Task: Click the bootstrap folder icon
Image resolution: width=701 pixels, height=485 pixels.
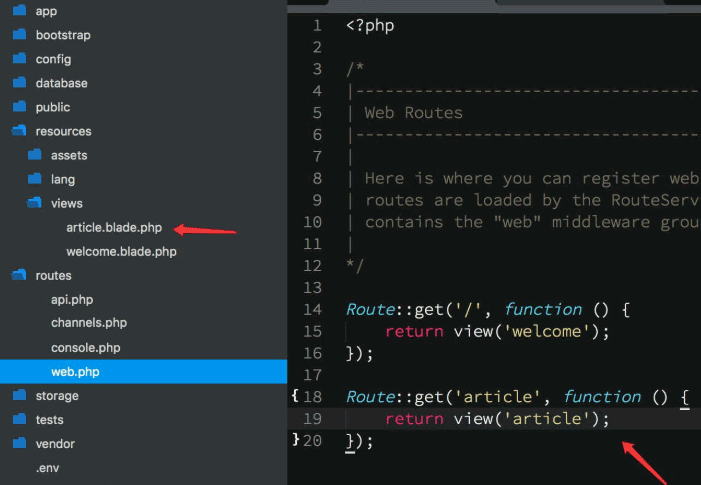Action: 19,35
